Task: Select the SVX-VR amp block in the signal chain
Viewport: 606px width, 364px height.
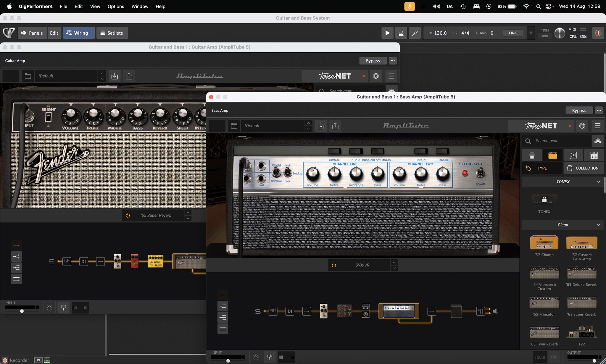Action: pyautogui.click(x=399, y=311)
